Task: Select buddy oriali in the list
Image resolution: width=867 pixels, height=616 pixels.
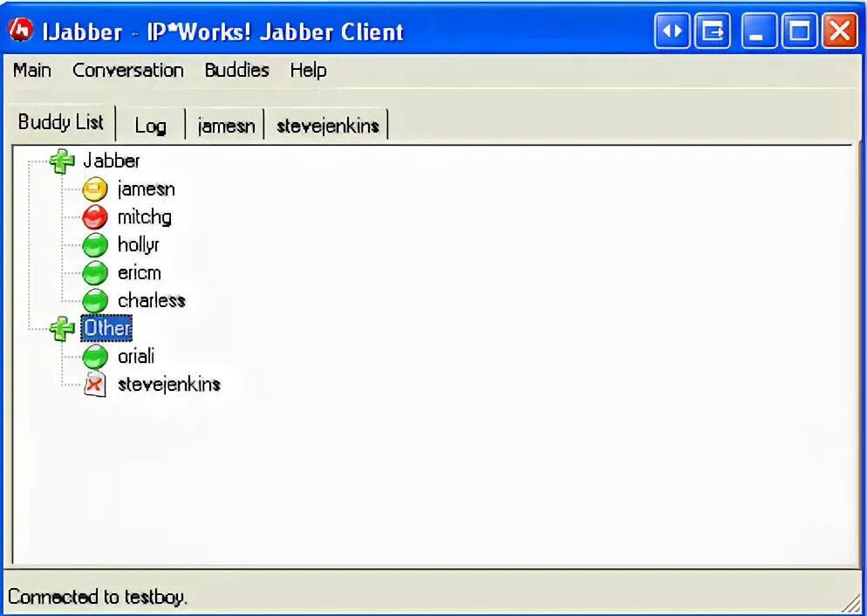Action: pos(136,356)
